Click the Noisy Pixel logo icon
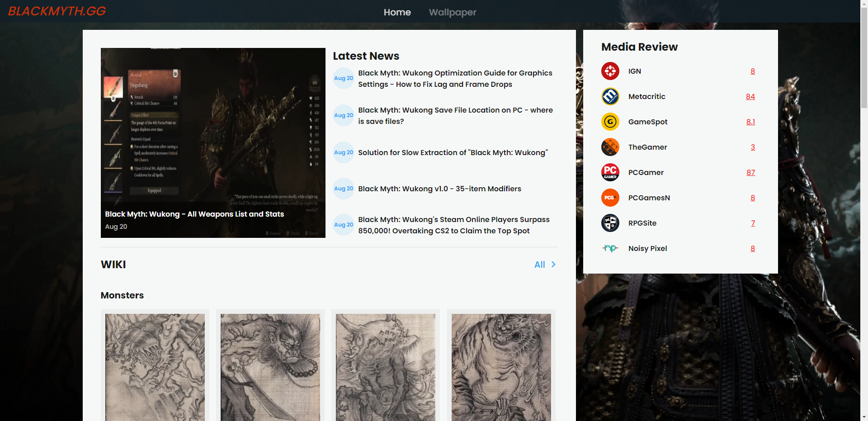Image resolution: width=868 pixels, height=421 pixels. tap(610, 248)
